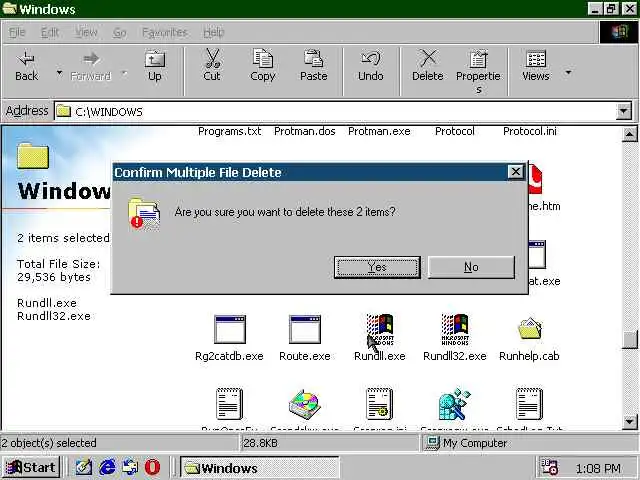Viewport: 640px width, 480px height.
Task: Cancel deletion with No button
Action: 471,267
